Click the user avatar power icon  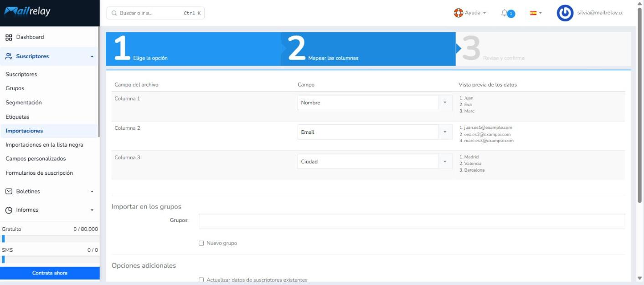(565, 13)
